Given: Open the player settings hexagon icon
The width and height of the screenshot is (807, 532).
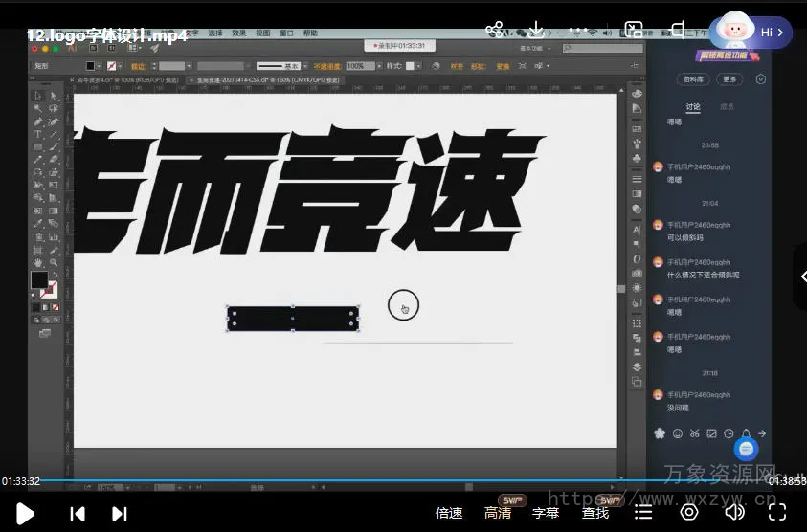Looking at the screenshot, I should [x=689, y=512].
